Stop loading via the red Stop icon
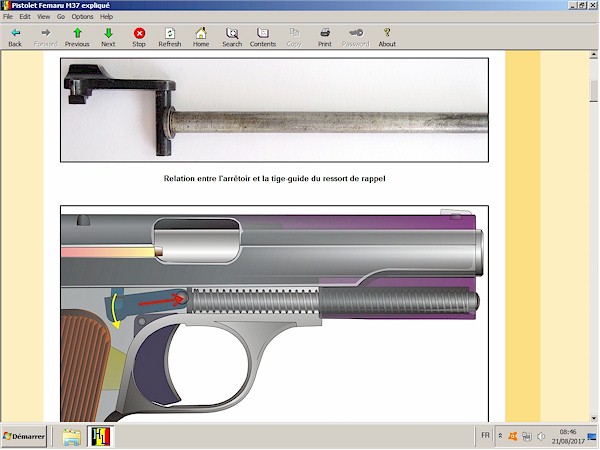Screen dimensions: 600x450 pyautogui.click(x=139, y=33)
